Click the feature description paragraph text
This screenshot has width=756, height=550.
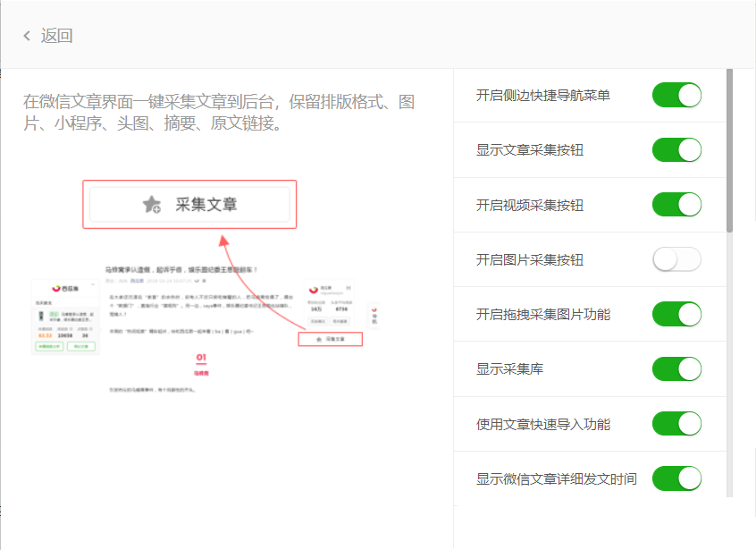coord(219,113)
